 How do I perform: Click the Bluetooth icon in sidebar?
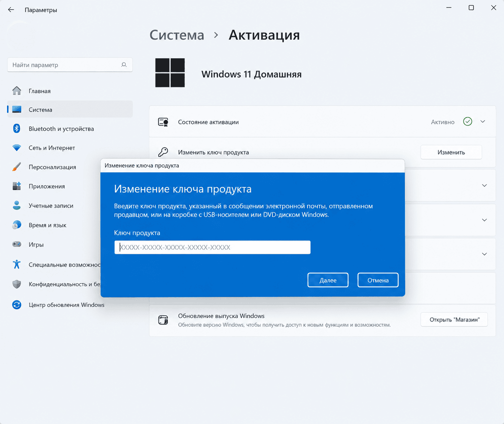pyautogui.click(x=17, y=128)
